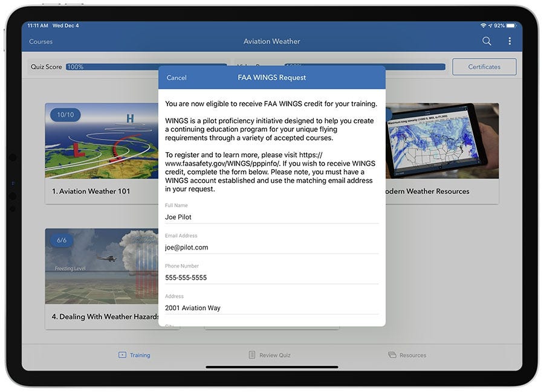
Task: Click the '4. Dealing With Weather Hazards' title
Action: pyautogui.click(x=105, y=316)
